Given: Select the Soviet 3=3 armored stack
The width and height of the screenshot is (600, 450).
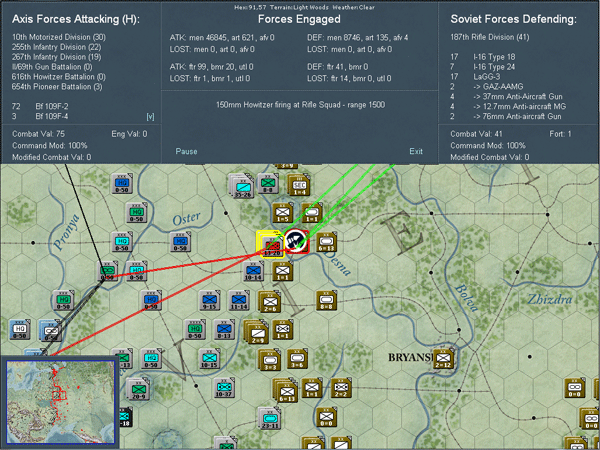Looking at the screenshot, I should [x=270, y=361].
